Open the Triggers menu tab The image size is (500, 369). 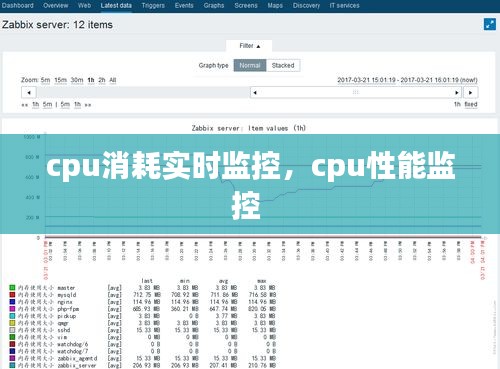(x=153, y=5)
